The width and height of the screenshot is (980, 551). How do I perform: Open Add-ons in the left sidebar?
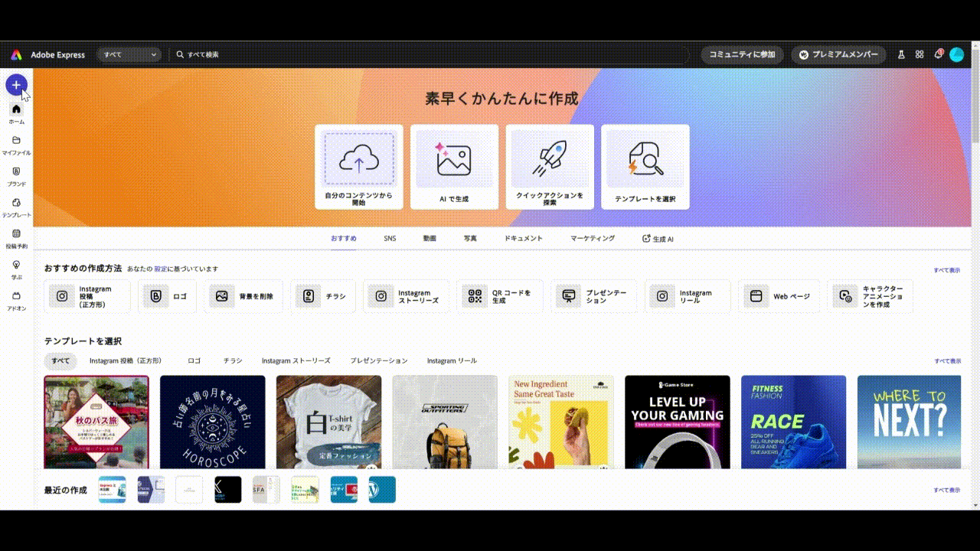point(16,300)
